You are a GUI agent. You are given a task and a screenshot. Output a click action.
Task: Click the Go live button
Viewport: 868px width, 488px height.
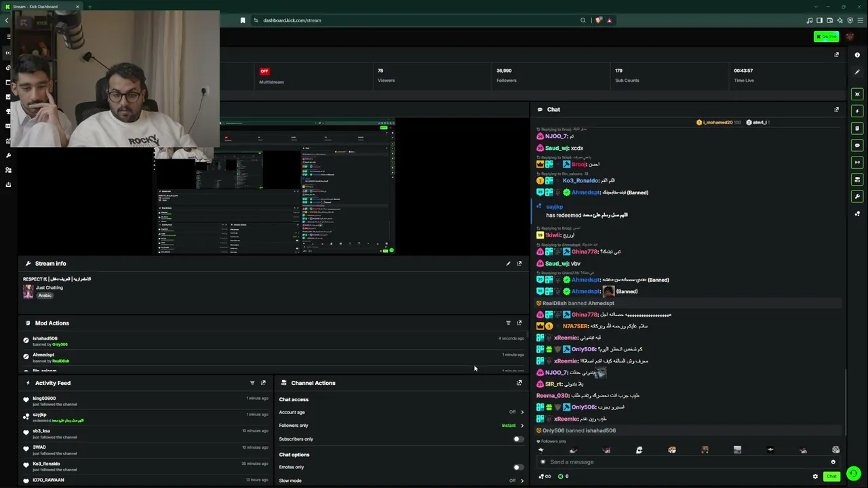pos(826,37)
